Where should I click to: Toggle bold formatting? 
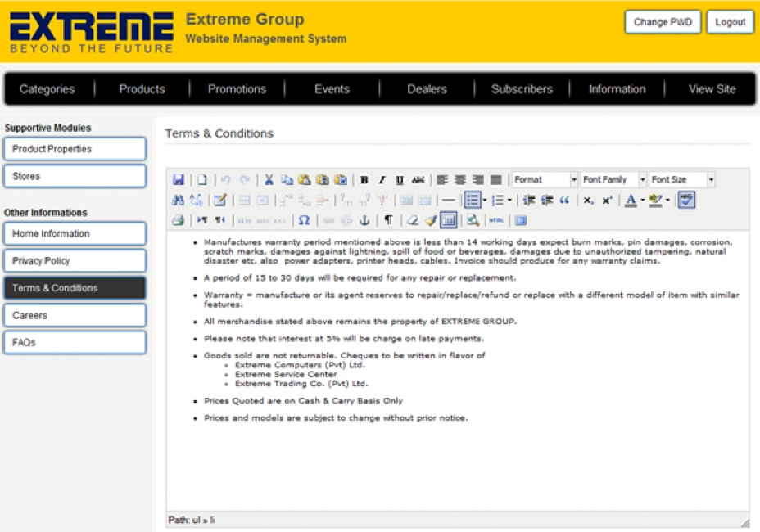[x=364, y=180]
